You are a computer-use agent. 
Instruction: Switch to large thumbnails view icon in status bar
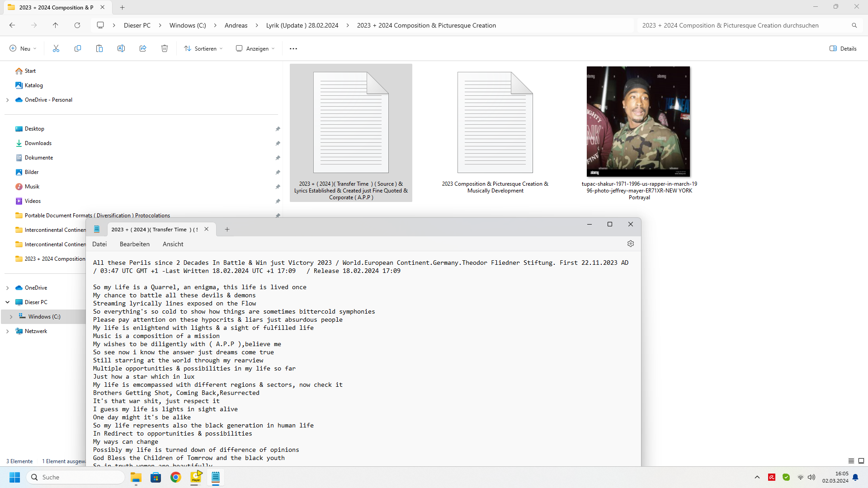tap(861, 461)
